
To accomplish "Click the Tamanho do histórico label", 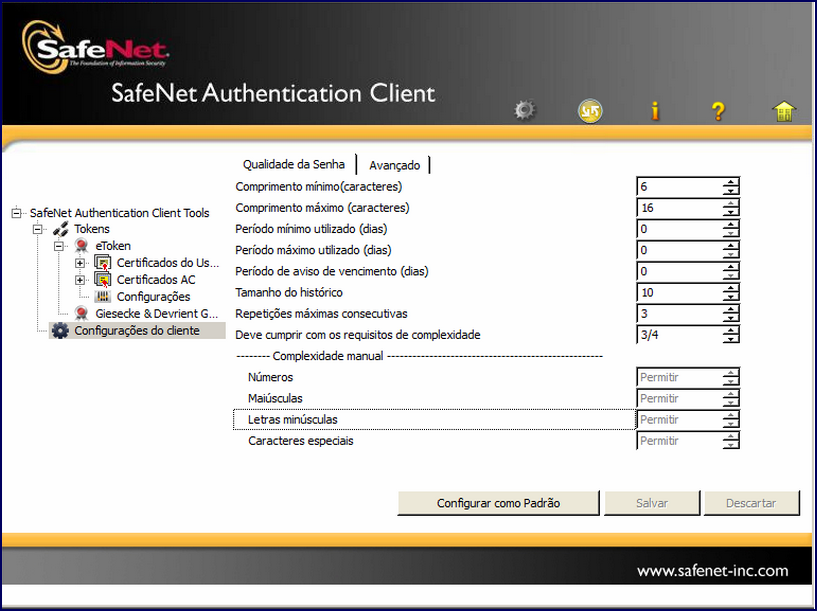I will pos(289,292).
